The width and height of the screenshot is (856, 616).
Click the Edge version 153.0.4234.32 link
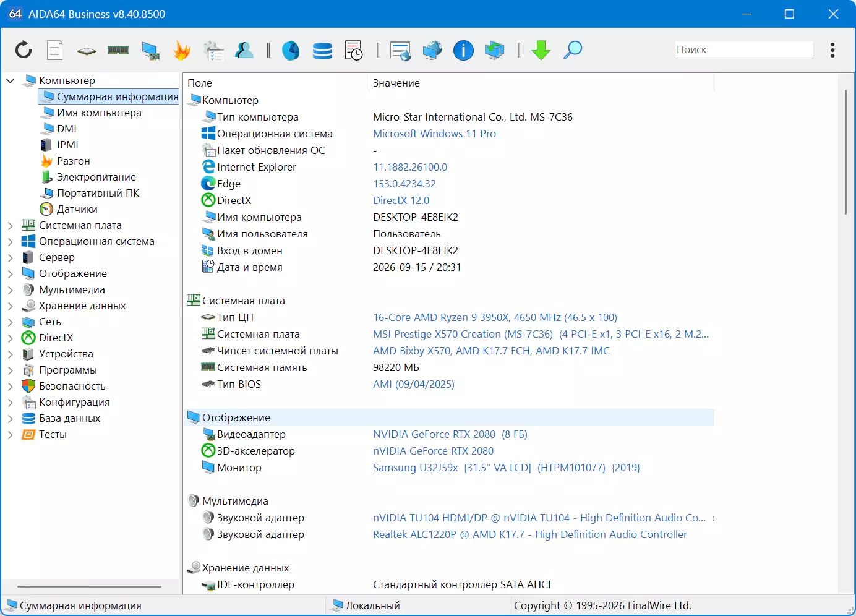404,184
